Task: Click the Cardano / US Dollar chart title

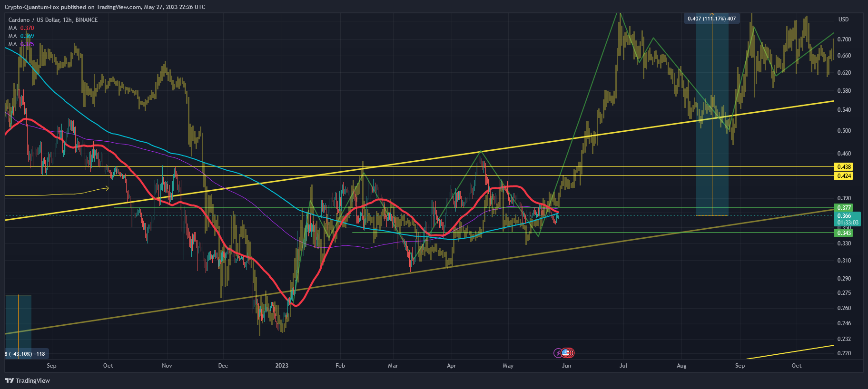Action: tap(53, 19)
